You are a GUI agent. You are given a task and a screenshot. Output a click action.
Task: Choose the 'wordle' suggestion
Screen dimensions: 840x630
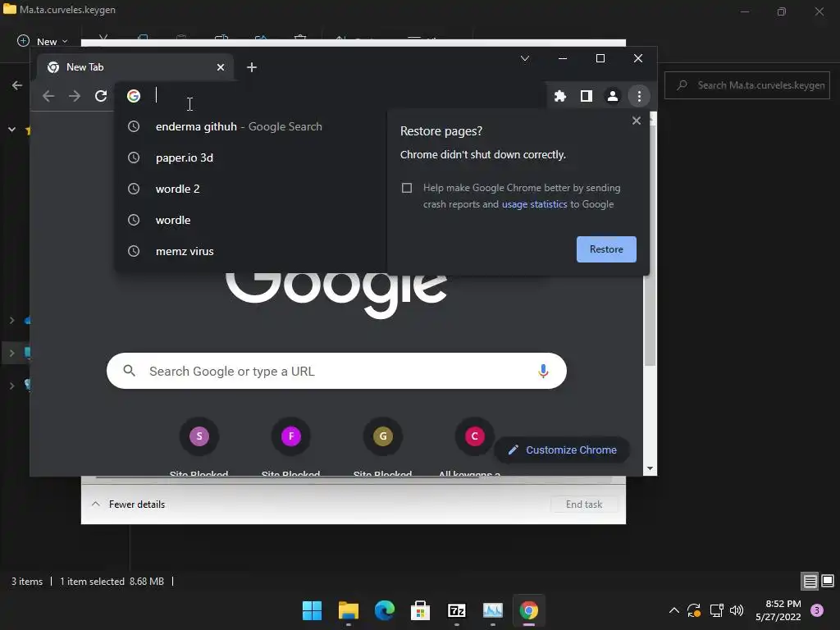[249, 220]
